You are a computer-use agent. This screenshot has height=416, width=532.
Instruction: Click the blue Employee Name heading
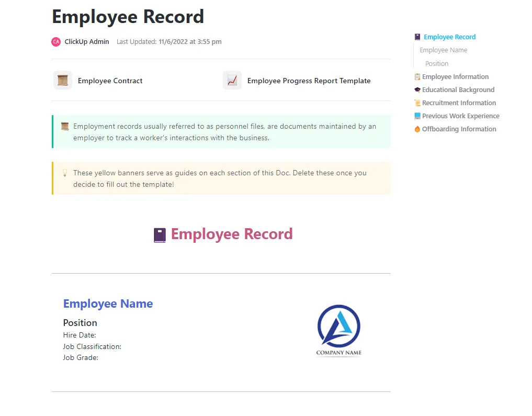tap(108, 303)
